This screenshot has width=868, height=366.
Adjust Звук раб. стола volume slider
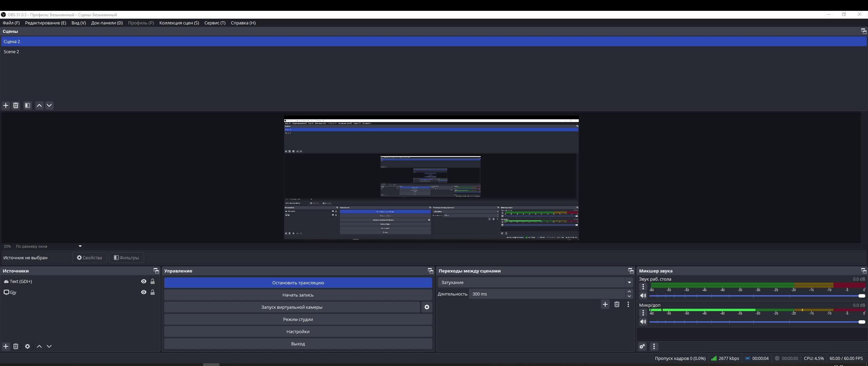coord(861,296)
